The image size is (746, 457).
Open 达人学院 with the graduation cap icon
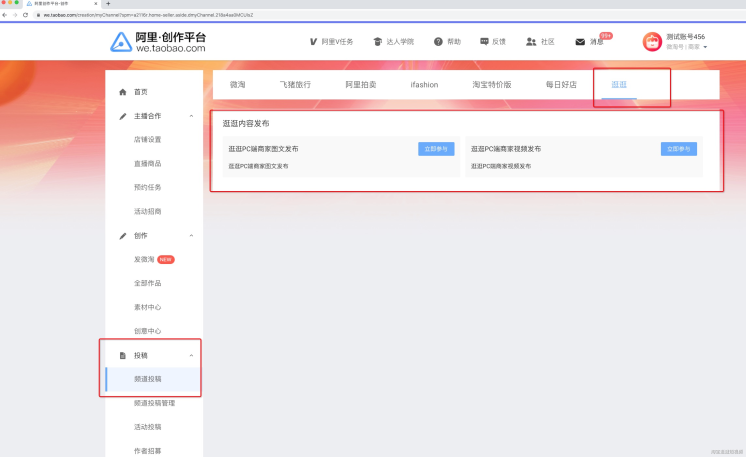click(x=393, y=42)
